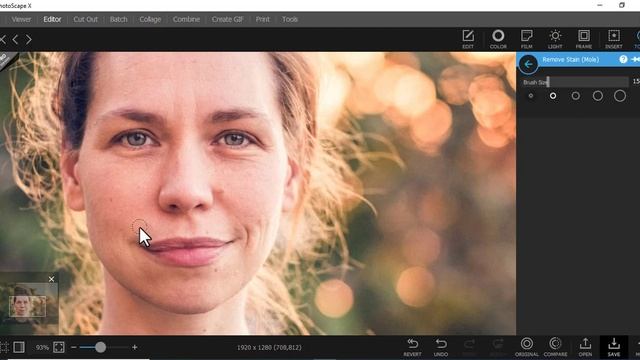Open the Tools tab
640x360 pixels.
[x=289, y=19]
